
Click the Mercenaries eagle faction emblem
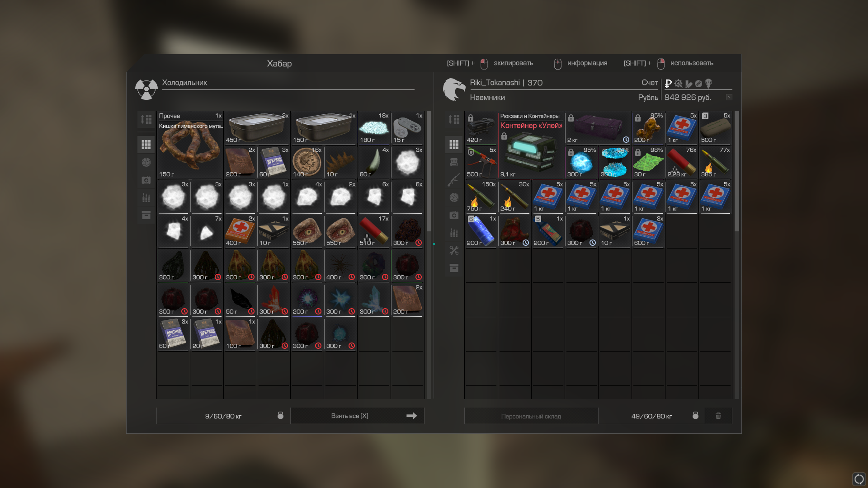tap(454, 89)
